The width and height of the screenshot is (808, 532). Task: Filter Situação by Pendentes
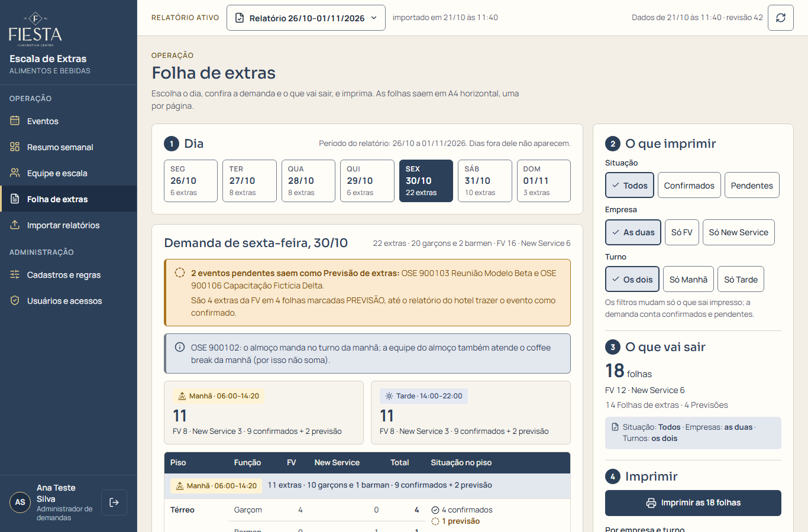click(x=752, y=185)
